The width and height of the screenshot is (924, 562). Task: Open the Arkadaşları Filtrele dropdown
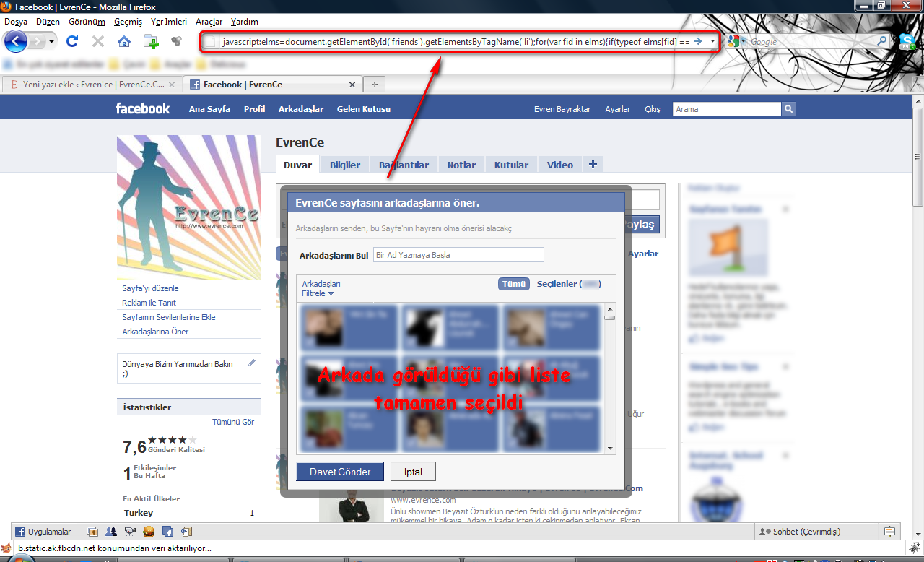[x=321, y=289]
